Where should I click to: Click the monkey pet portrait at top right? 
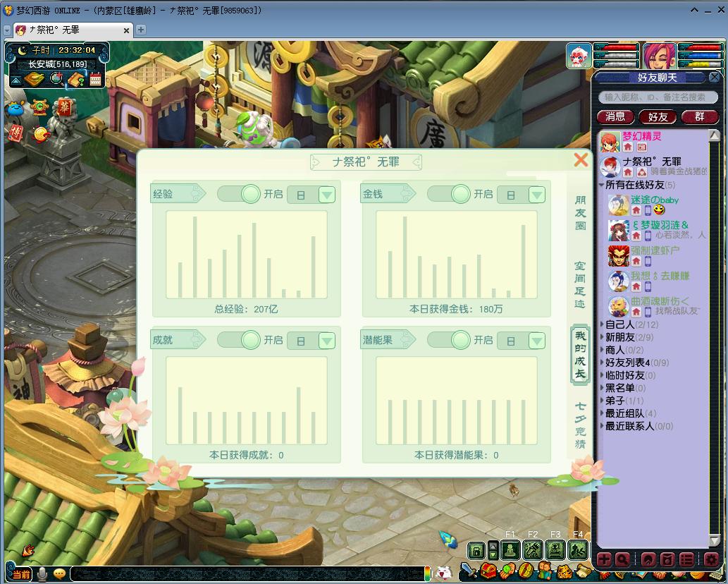click(x=579, y=56)
